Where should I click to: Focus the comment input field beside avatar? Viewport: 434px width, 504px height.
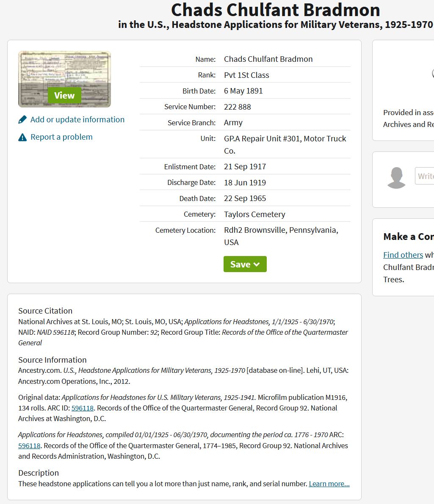tap(425, 176)
